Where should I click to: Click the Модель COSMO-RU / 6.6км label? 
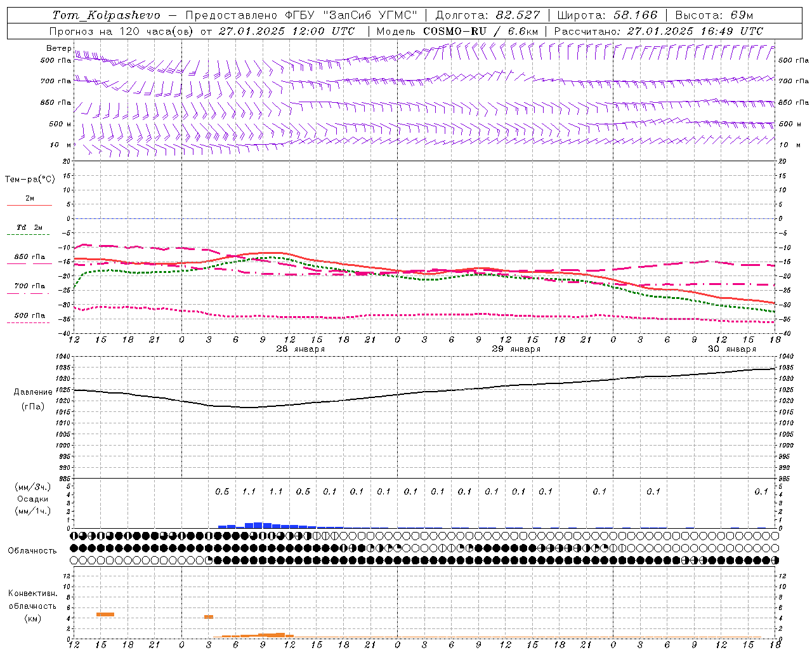[x=457, y=31]
